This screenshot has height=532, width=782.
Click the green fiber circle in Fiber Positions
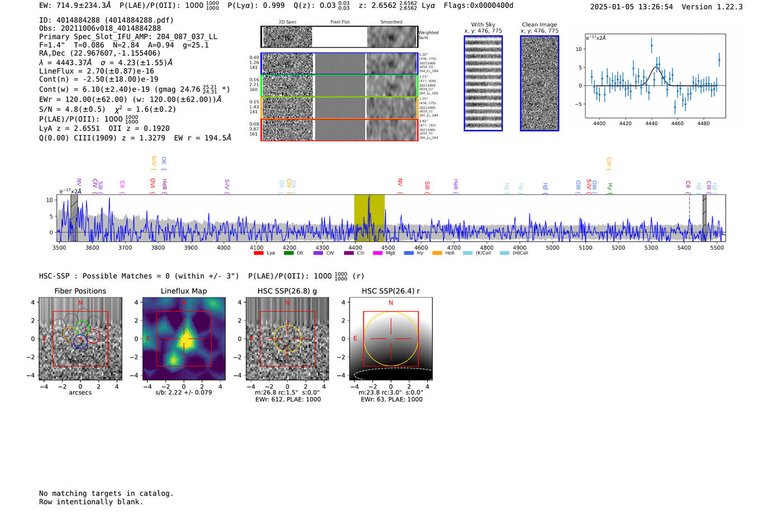82,328
